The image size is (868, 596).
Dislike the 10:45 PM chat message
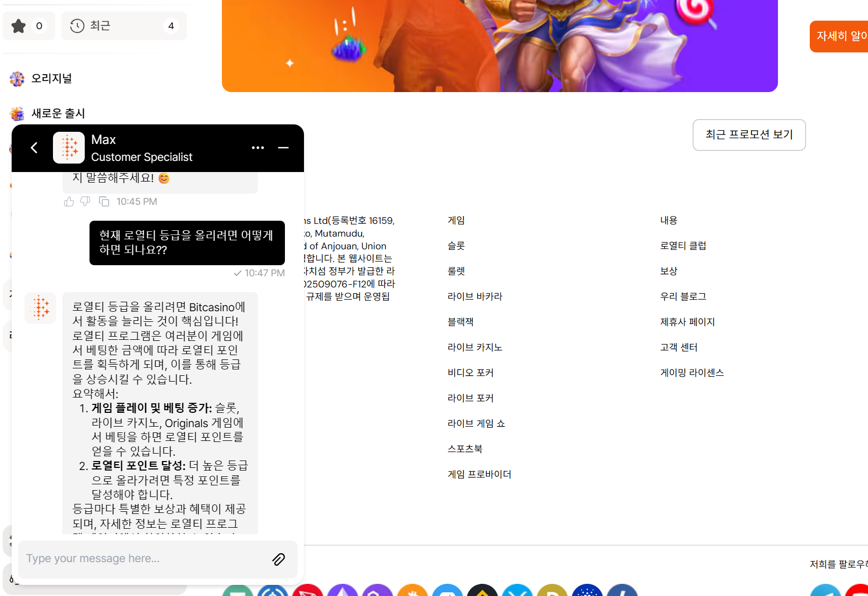[x=85, y=202]
